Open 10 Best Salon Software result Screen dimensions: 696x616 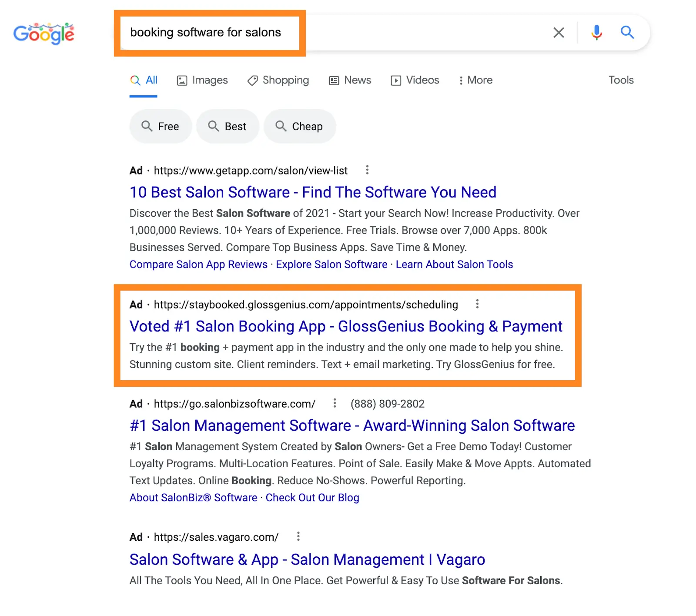[313, 192]
